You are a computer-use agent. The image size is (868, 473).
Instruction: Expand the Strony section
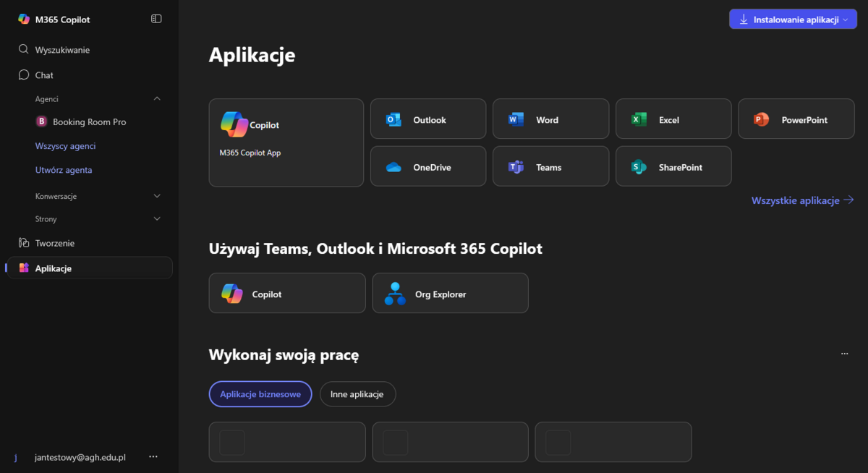157,218
